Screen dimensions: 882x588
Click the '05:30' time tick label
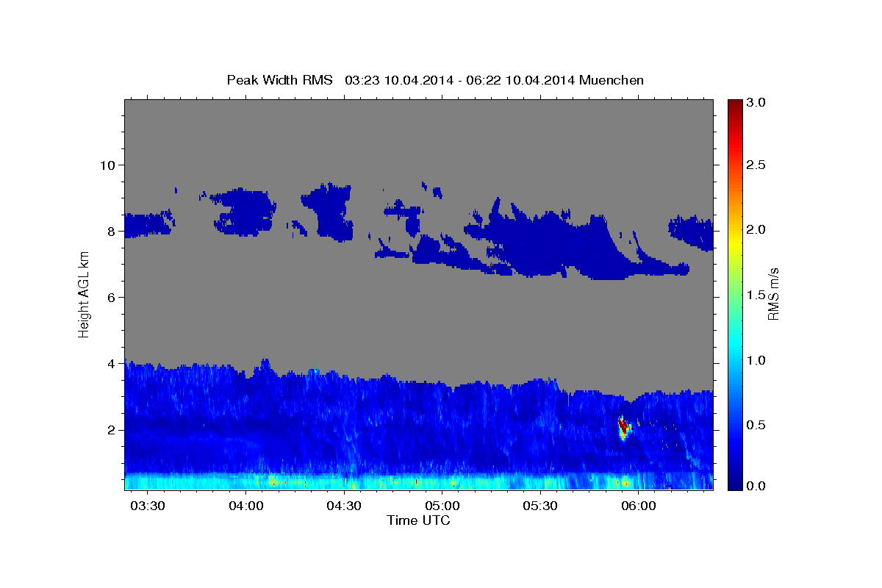(x=540, y=506)
